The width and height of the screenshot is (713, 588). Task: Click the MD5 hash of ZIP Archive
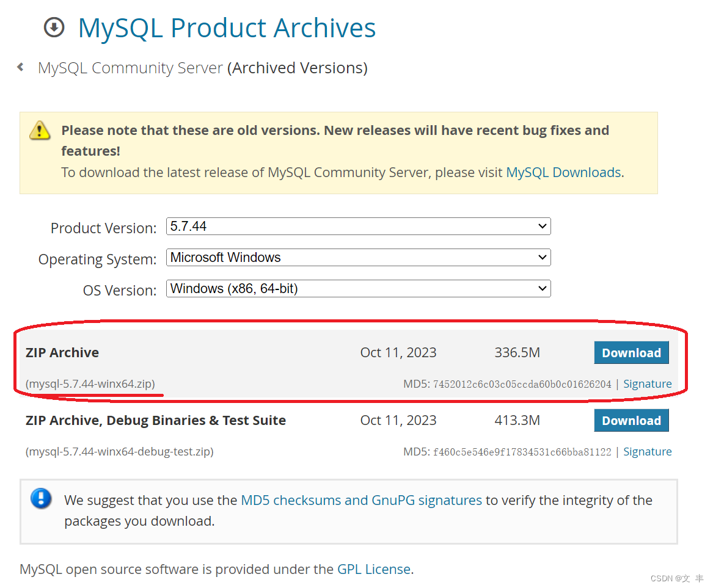522,385
